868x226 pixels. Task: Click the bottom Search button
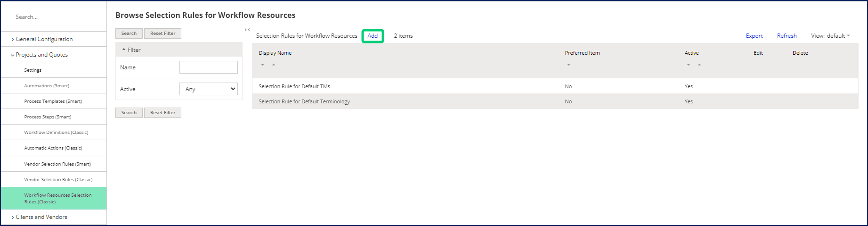point(129,113)
